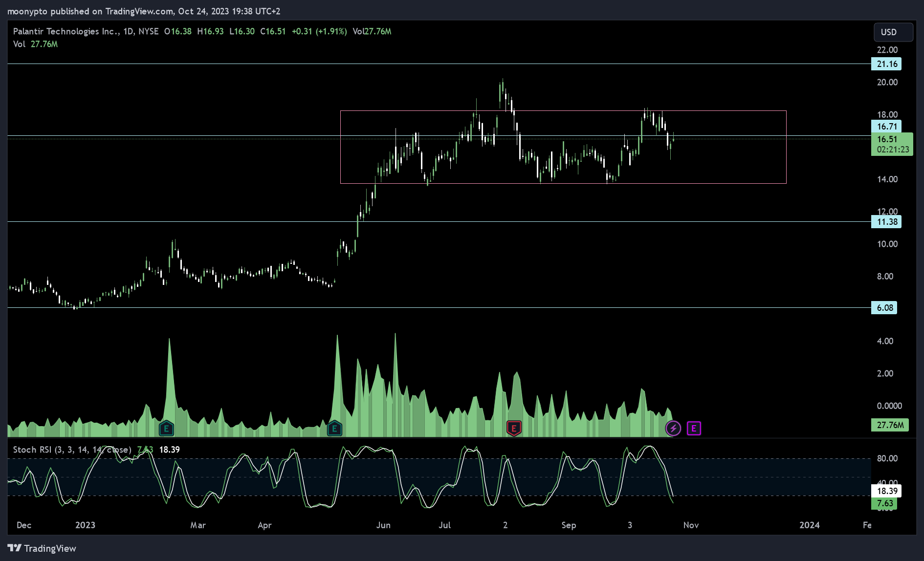Click the 21.16 price level label
This screenshot has height=561, width=924.
click(x=886, y=64)
